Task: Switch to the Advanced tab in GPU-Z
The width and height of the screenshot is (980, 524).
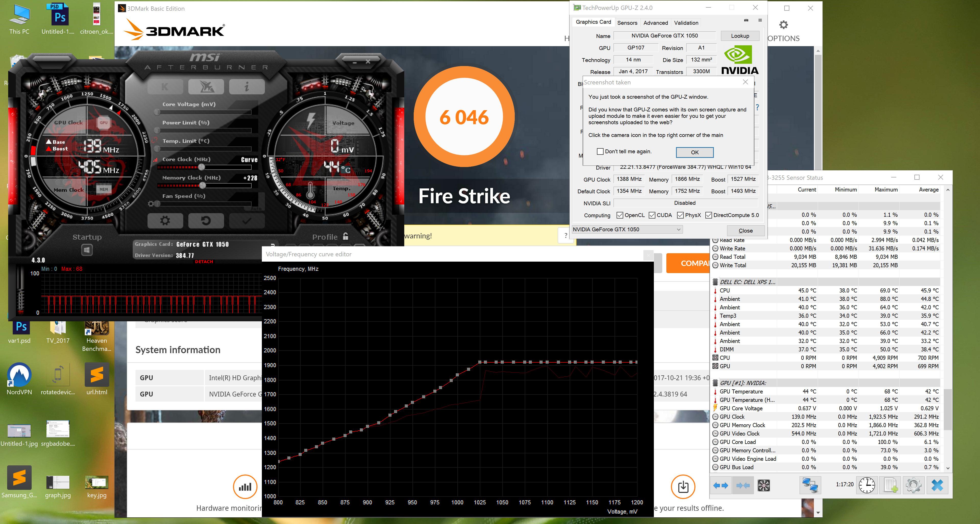Action: coord(655,23)
